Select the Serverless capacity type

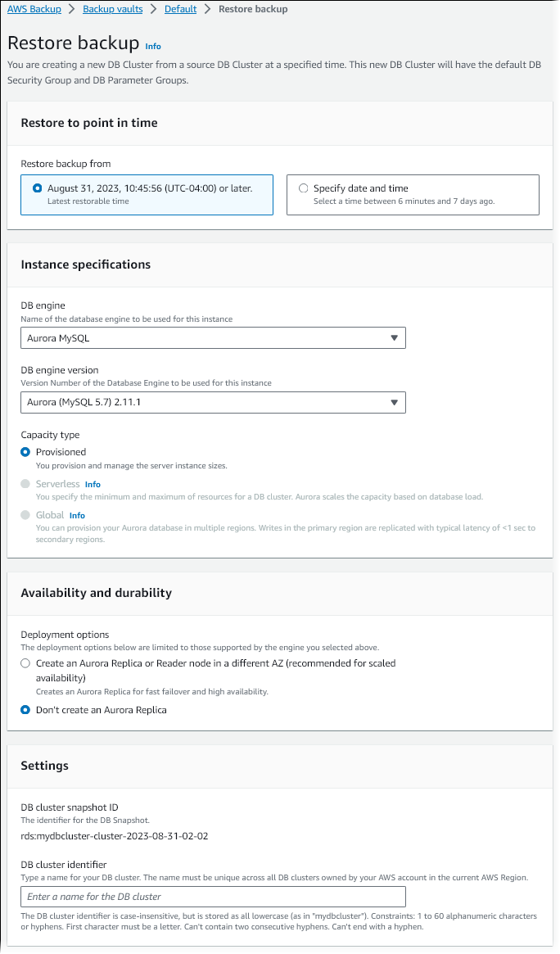(x=25, y=484)
